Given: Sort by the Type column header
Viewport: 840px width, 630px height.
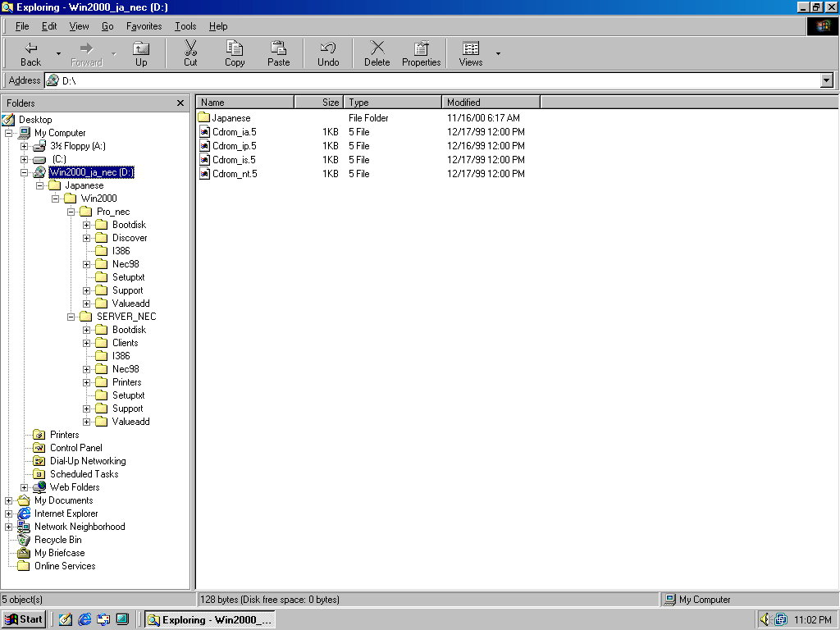Looking at the screenshot, I should coord(392,103).
